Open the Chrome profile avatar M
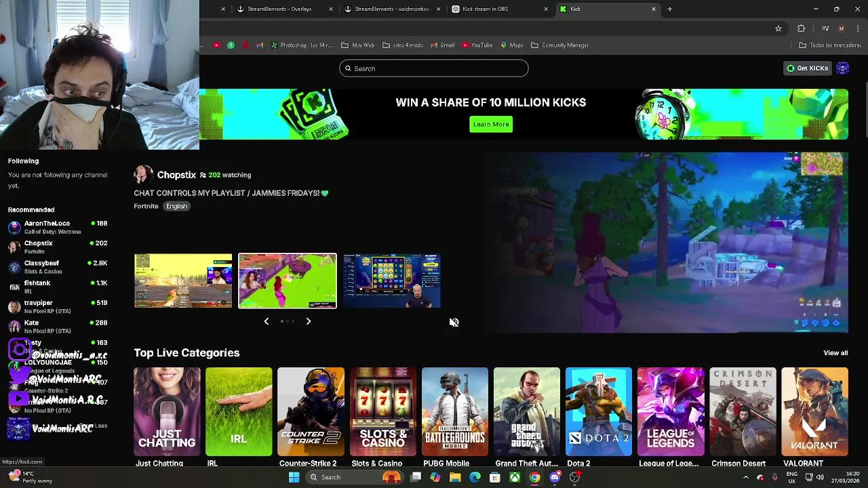The height and width of the screenshot is (488, 868). point(842,28)
